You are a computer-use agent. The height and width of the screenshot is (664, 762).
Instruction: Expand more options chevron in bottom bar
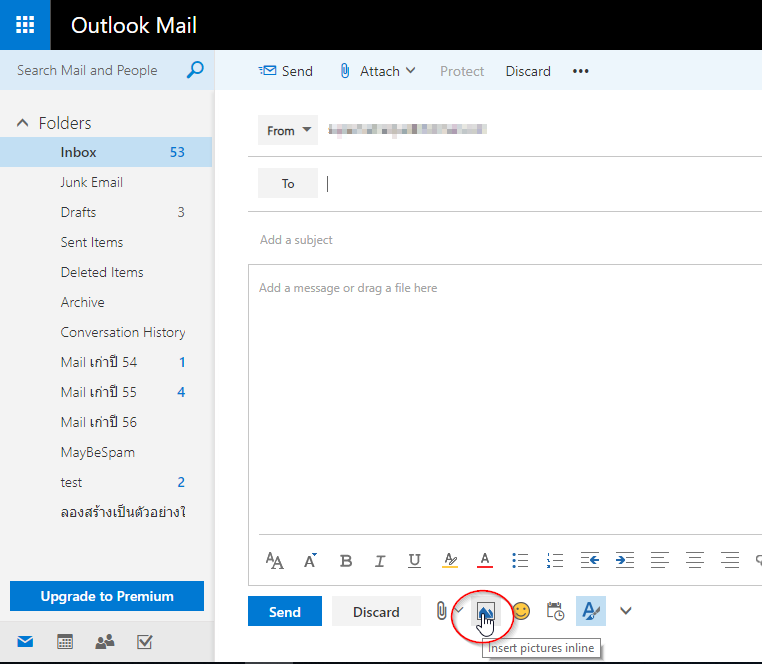625,611
